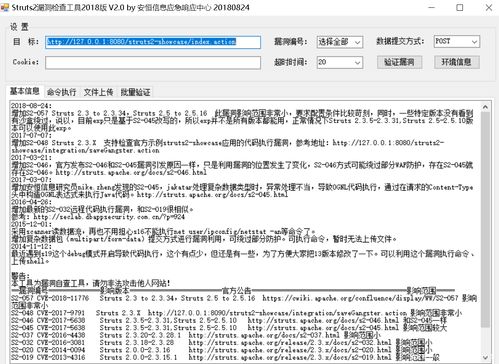
Task: Click the 验证漏洞 button
Action: point(399,62)
